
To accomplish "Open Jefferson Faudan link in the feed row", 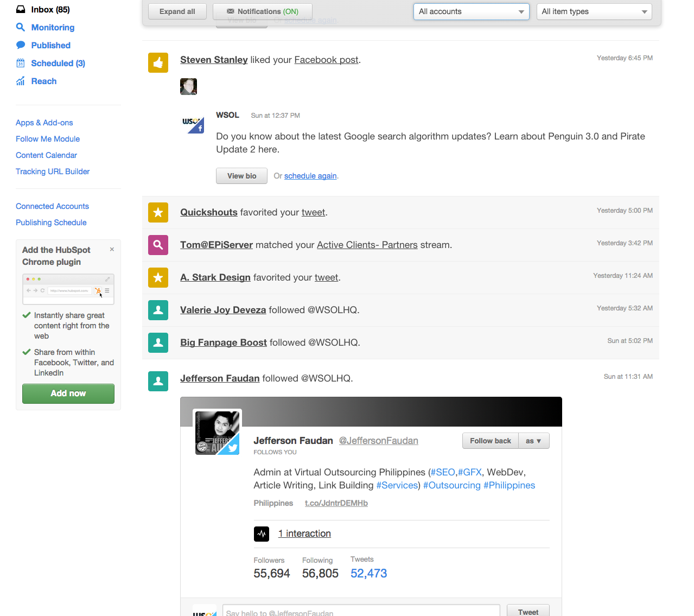I will point(220,378).
